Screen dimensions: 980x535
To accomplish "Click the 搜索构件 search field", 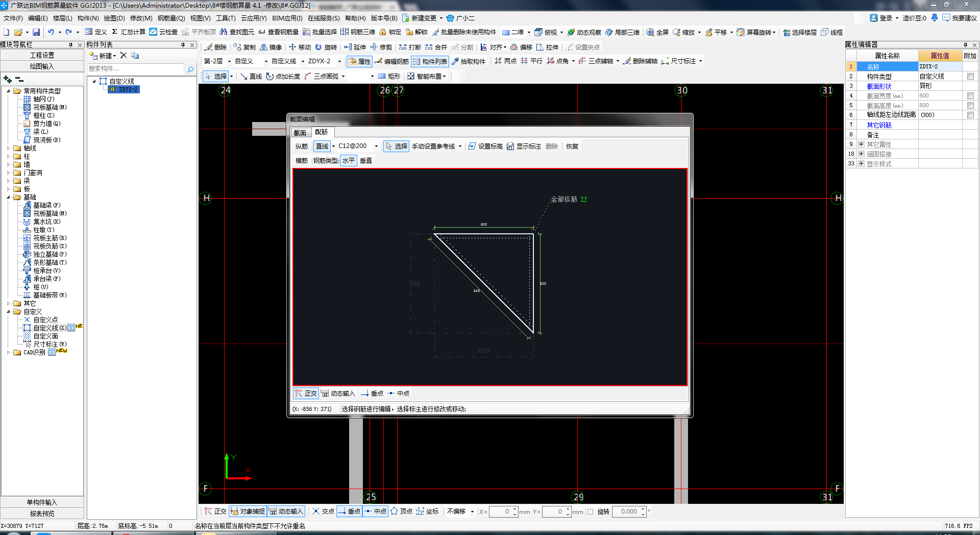I will tap(136, 69).
